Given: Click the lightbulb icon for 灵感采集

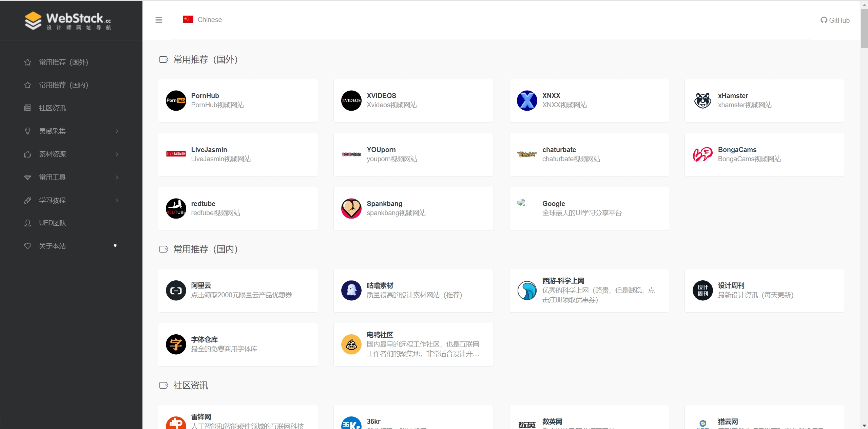Looking at the screenshot, I should click(28, 131).
